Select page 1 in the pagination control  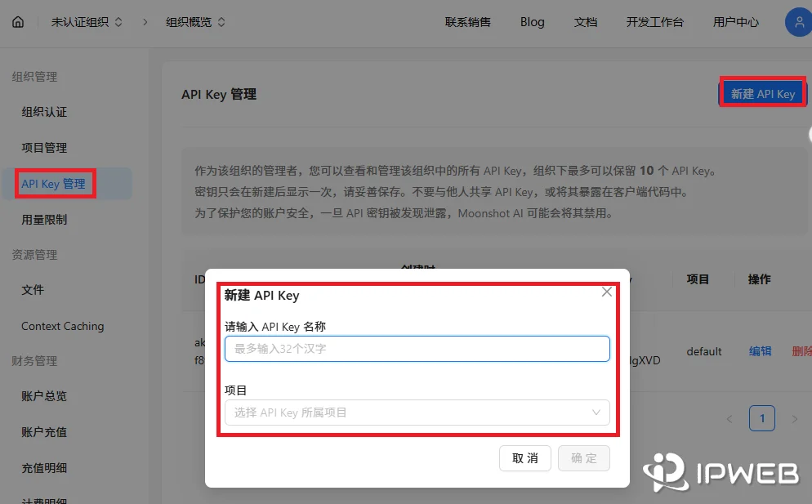pos(761,417)
